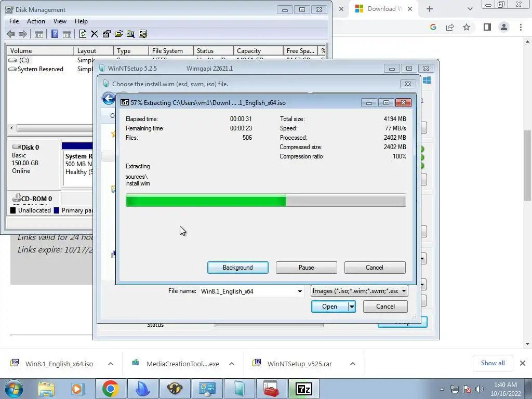Open the blue Help icon in Disk Management
The width and height of the screenshot is (532, 399).
(x=55, y=34)
